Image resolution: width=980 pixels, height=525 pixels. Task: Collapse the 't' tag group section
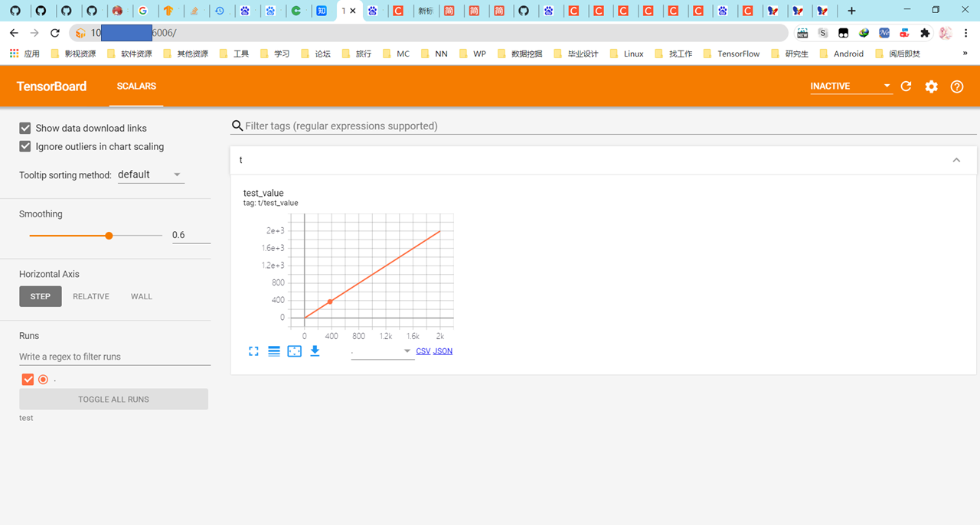(x=955, y=160)
